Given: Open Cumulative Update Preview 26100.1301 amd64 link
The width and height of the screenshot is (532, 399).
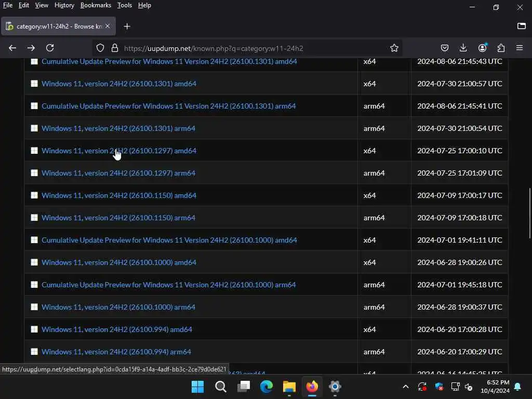Looking at the screenshot, I should click(169, 61).
